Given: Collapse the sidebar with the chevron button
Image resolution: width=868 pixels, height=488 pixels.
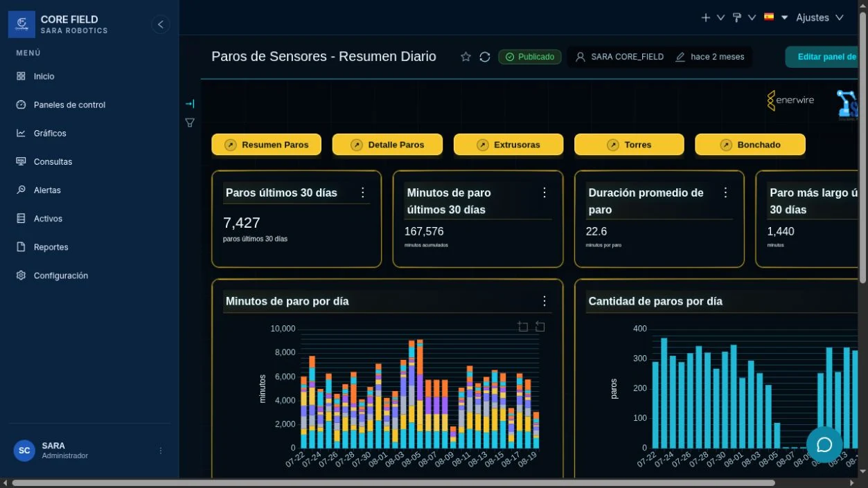Looking at the screenshot, I should 161,24.
